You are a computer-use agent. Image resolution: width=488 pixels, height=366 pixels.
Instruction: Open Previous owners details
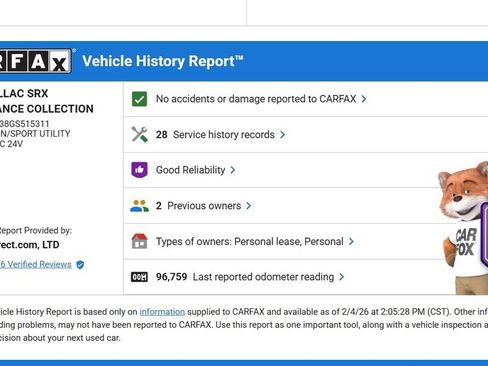pyautogui.click(x=204, y=206)
